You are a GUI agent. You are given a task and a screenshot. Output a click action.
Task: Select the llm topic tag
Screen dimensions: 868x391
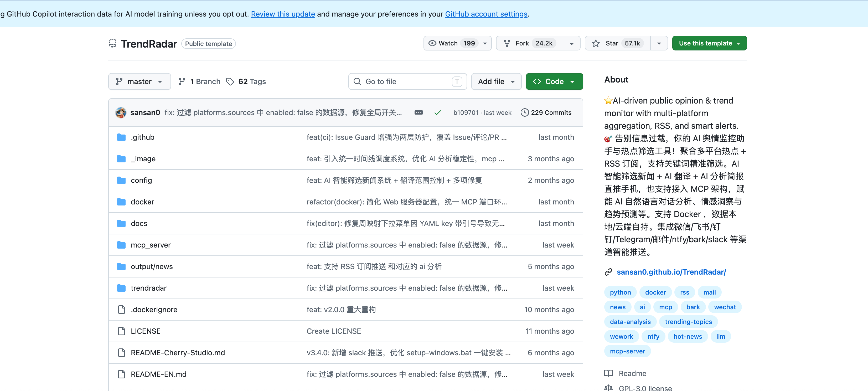[x=721, y=336]
